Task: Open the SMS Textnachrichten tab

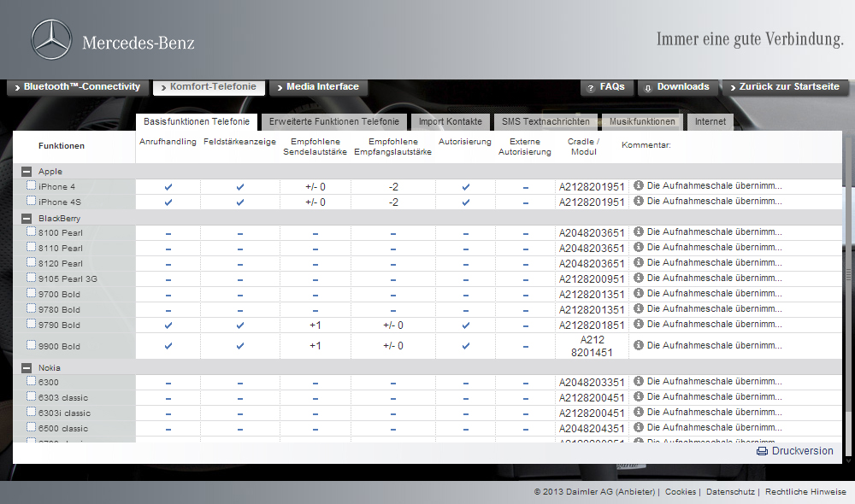Action: [545, 121]
